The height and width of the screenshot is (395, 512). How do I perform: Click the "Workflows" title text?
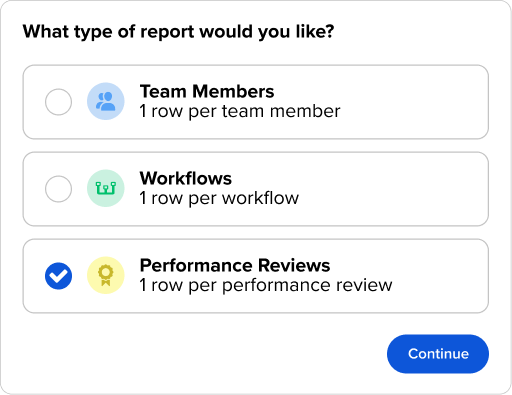coord(186,178)
